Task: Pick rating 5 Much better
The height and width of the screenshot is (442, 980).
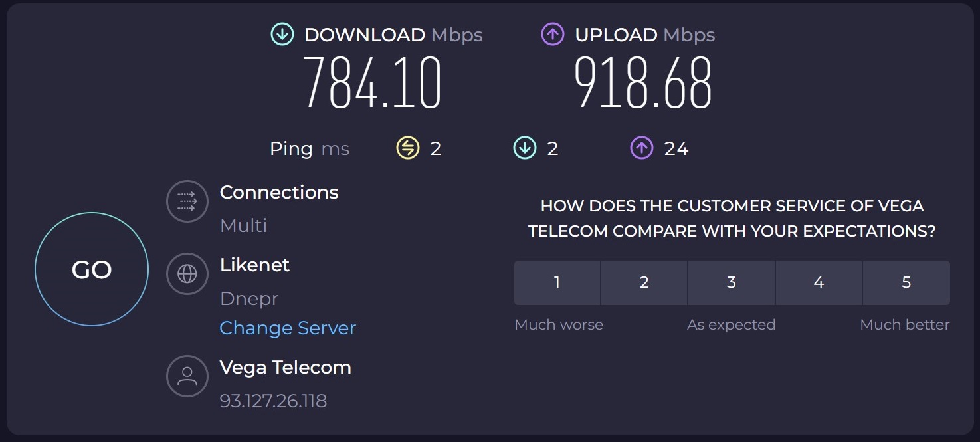Action: (x=906, y=282)
